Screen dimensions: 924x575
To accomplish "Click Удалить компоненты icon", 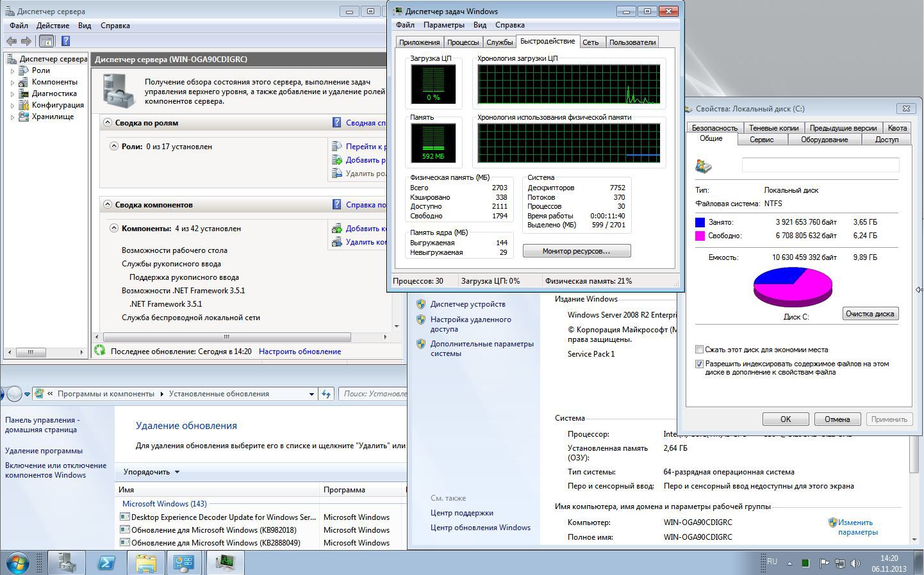I will click(x=337, y=242).
